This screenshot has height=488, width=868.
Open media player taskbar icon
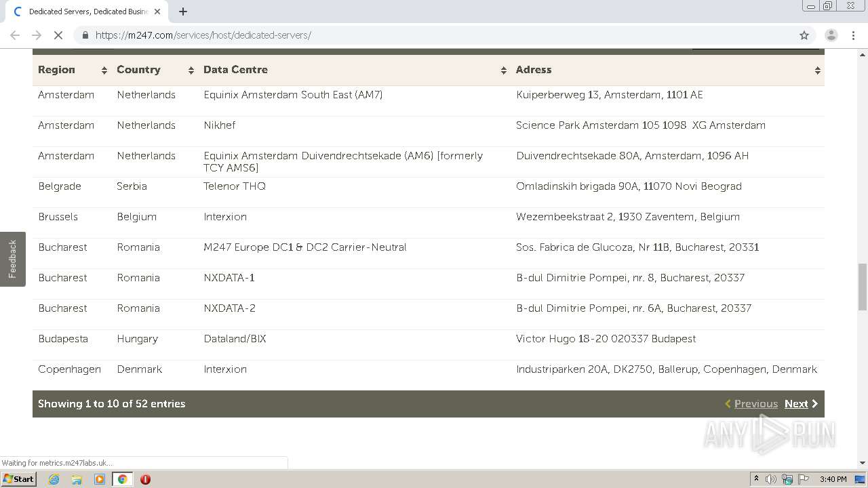click(x=100, y=479)
